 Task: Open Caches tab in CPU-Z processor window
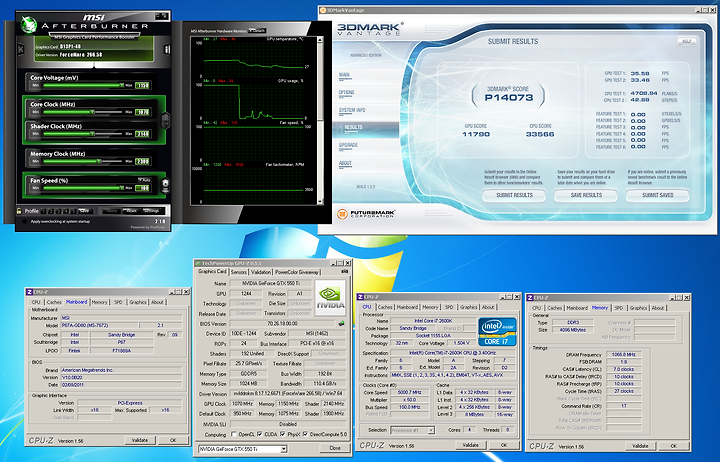coord(385,307)
